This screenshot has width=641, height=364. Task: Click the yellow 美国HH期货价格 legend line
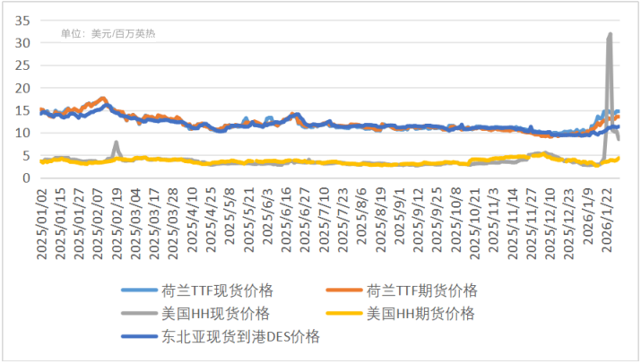(345, 314)
